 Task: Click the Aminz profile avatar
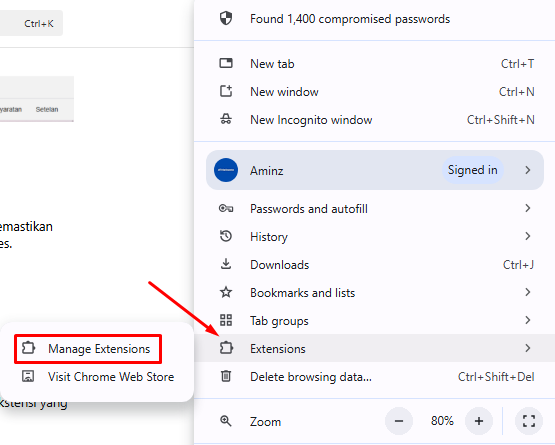click(x=226, y=170)
